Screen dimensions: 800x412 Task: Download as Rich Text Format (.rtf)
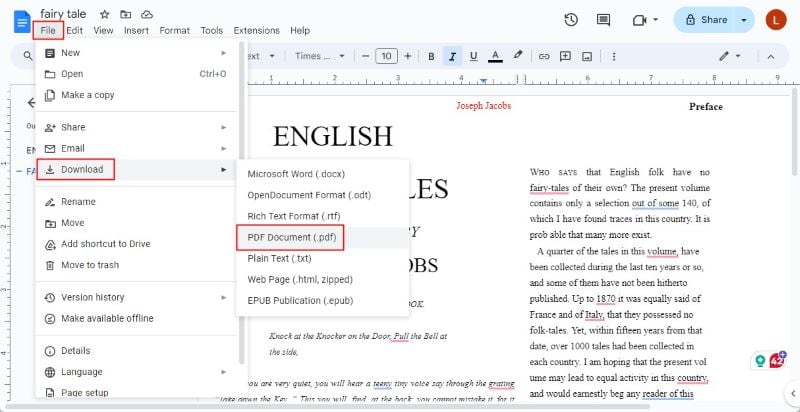[x=322, y=216]
